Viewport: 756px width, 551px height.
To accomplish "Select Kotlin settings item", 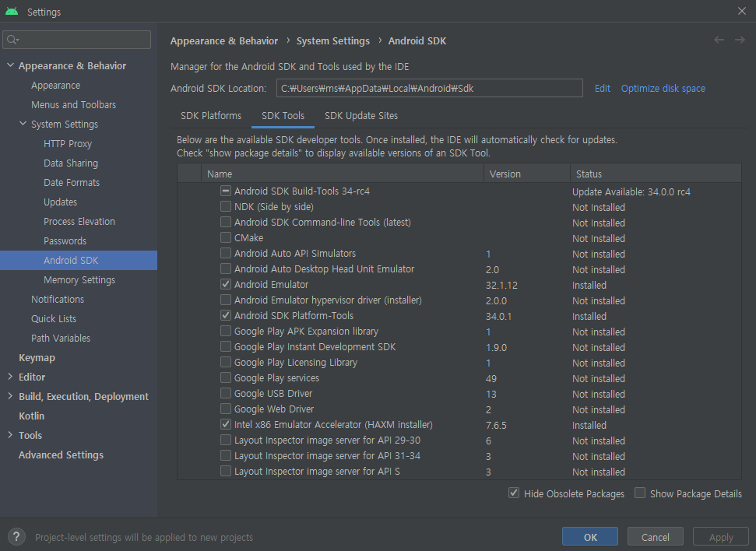I will point(31,416).
